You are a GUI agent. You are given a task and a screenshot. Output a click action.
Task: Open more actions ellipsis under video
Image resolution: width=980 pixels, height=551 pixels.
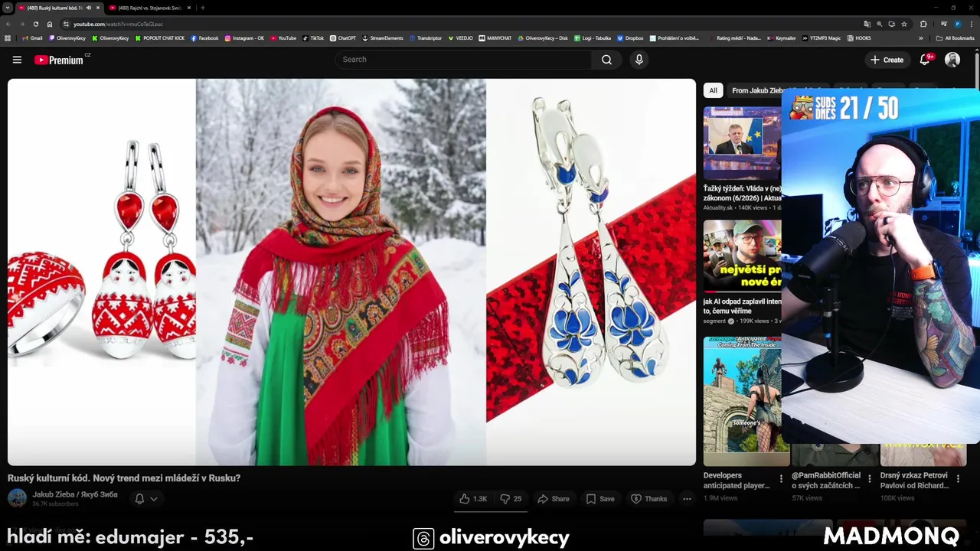(x=687, y=499)
